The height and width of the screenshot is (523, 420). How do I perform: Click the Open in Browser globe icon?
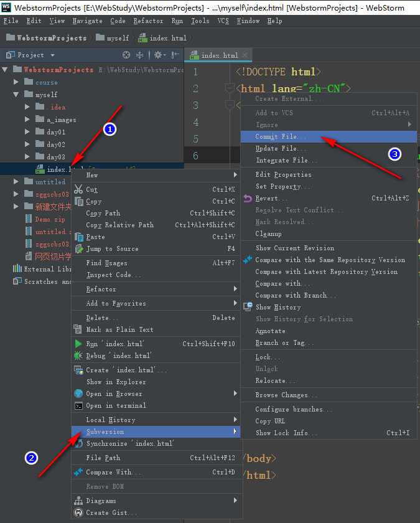point(78,393)
